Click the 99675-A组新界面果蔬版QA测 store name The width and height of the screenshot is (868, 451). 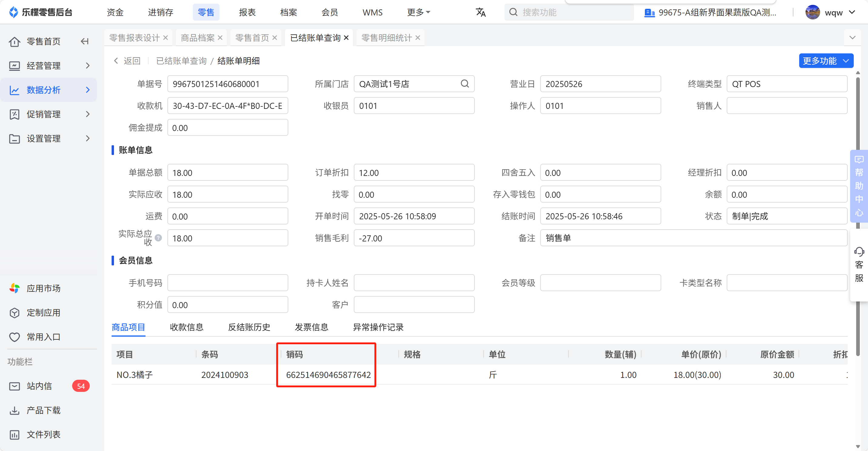click(x=717, y=12)
